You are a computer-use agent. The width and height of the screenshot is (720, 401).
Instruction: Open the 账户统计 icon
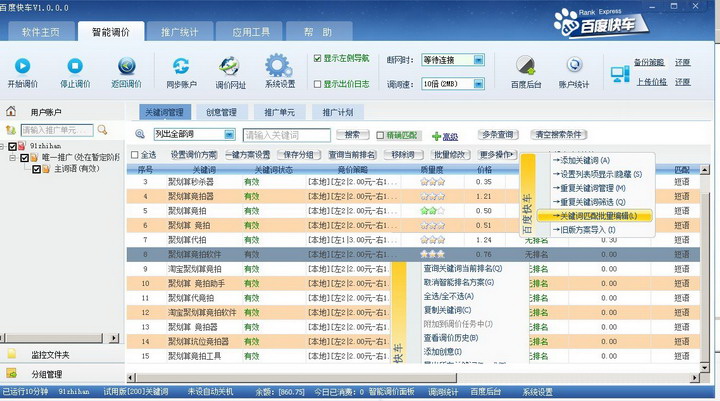click(574, 65)
